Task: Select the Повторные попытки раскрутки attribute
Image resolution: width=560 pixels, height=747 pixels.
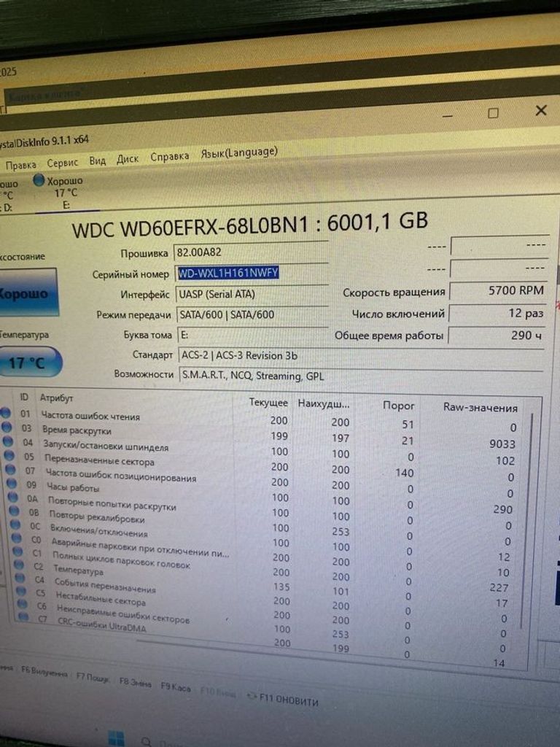Action: pyautogui.click(x=112, y=503)
